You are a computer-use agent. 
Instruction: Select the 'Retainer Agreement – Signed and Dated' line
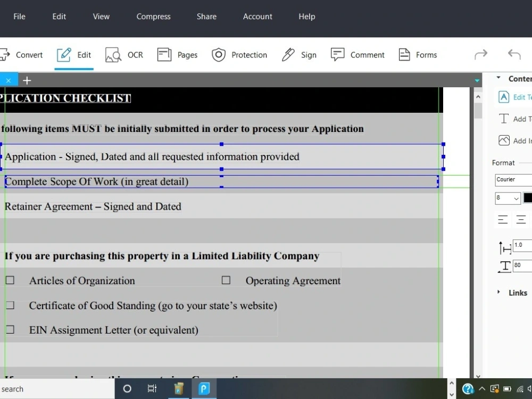pos(93,206)
